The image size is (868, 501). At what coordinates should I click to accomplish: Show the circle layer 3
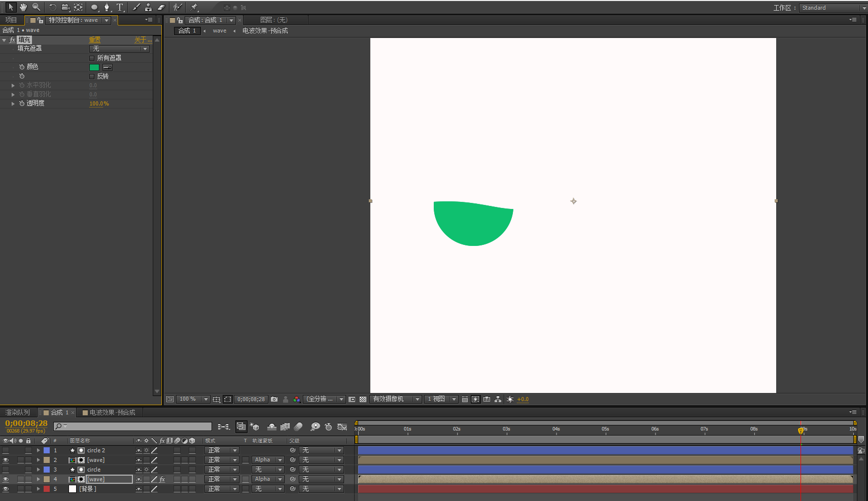click(x=6, y=470)
